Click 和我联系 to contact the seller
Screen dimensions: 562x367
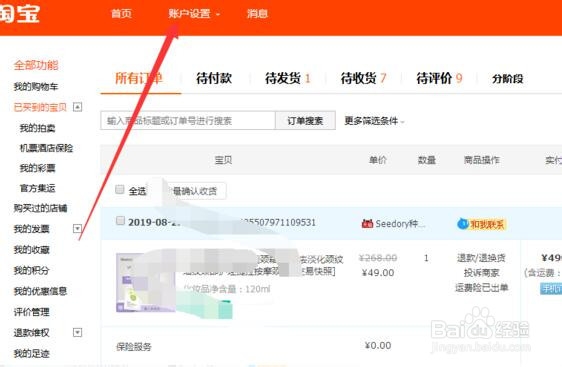pyautogui.click(x=487, y=224)
